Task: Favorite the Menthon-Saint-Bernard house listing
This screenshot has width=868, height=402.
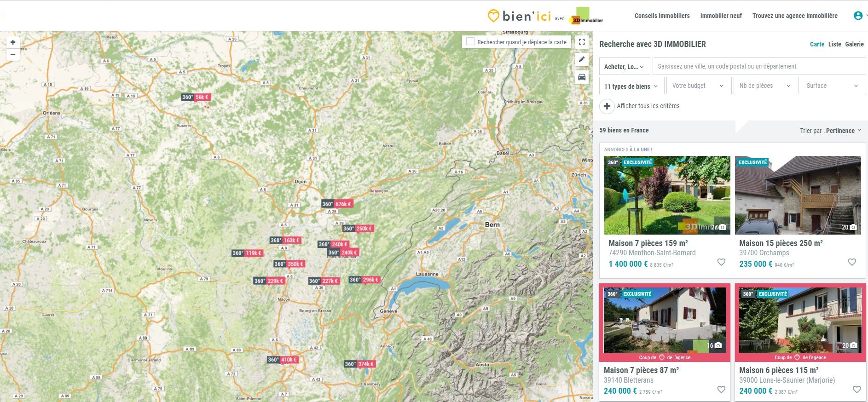Action: [x=721, y=262]
